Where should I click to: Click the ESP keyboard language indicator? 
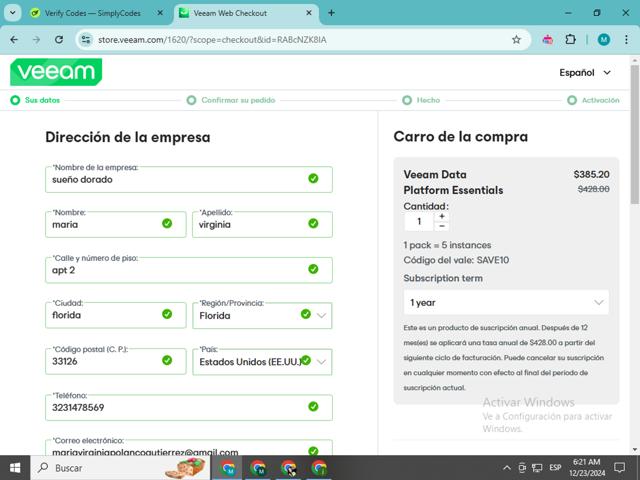pos(555,468)
